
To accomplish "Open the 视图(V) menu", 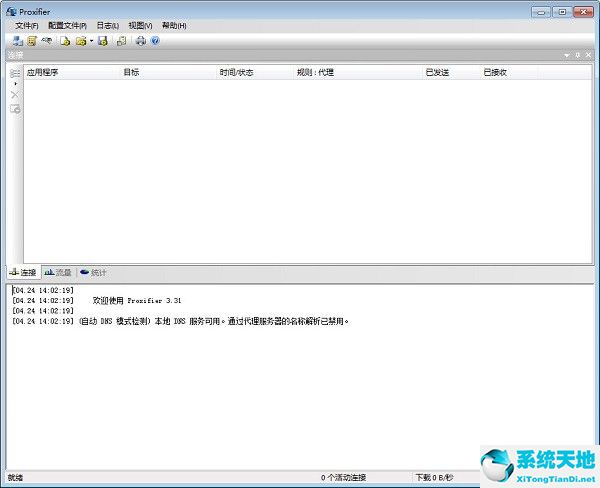I will (140, 26).
